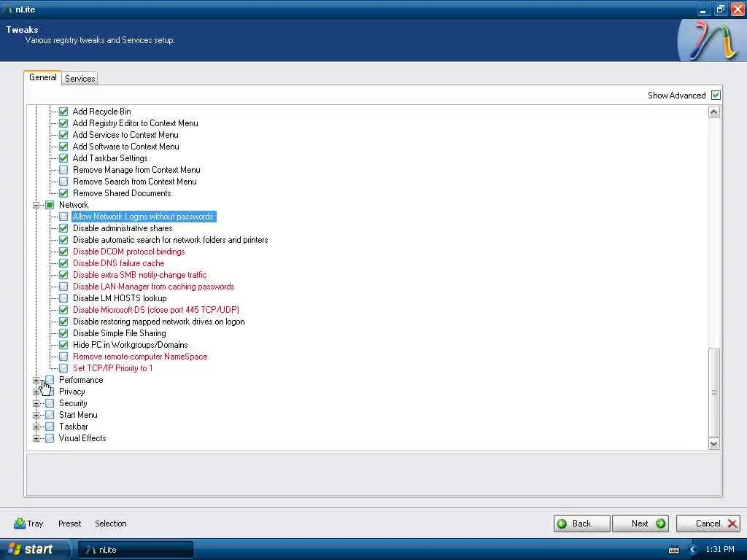The height and width of the screenshot is (560, 747).
Task: Click the taskbar clock
Action: click(x=720, y=550)
